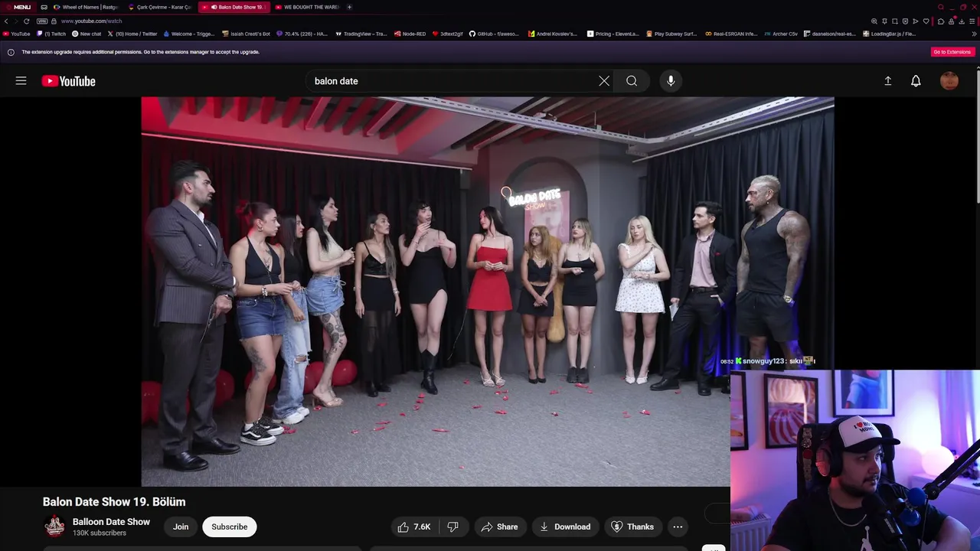This screenshot has width=980, height=551.
Task: Open the ad blocker shield icon
Action: click(905, 21)
